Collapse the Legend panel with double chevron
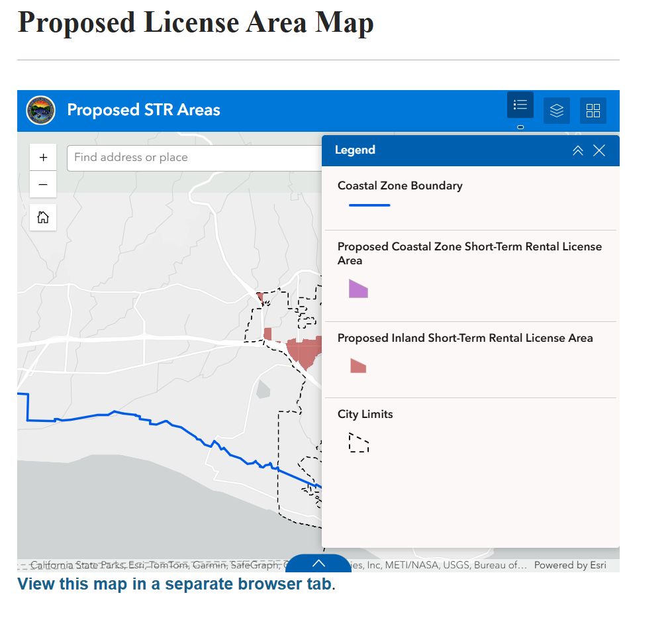Image resolution: width=672 pixels, height=622 pixels. coord(578,150)
